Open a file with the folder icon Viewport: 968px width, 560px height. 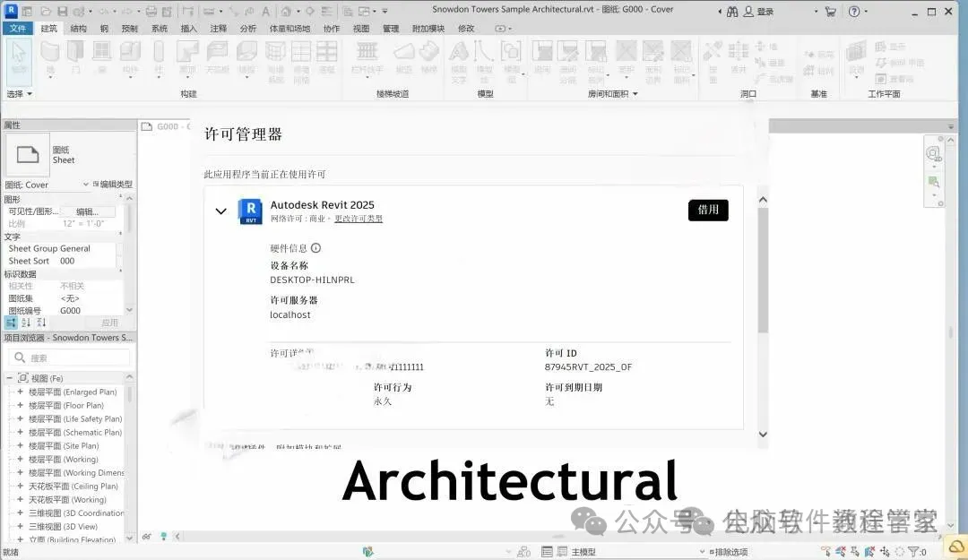46,11
